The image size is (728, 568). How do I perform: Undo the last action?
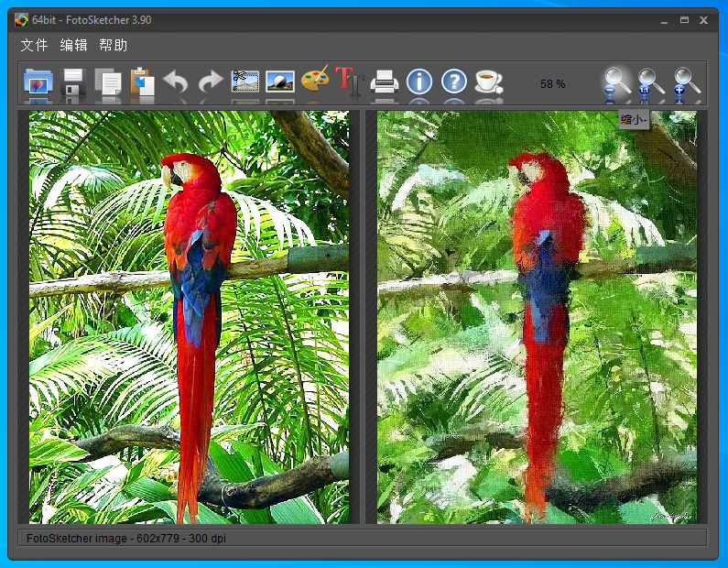click(176, 82)
